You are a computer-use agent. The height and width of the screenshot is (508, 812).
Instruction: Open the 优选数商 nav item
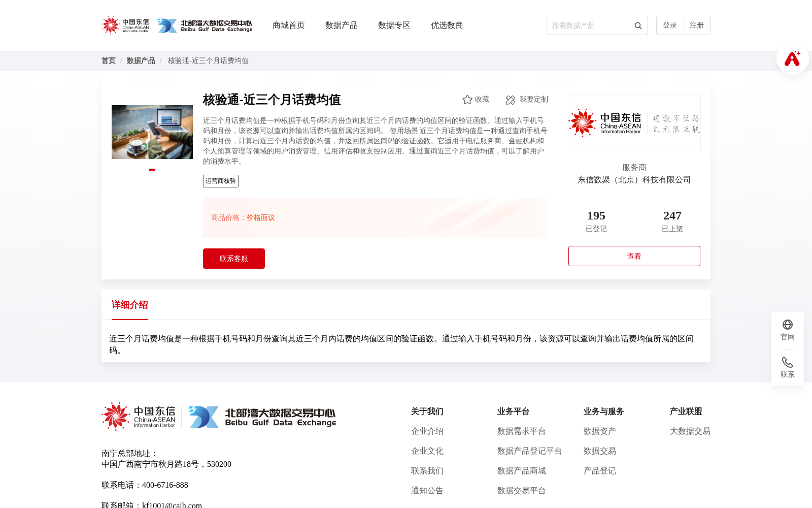[447, 25]
